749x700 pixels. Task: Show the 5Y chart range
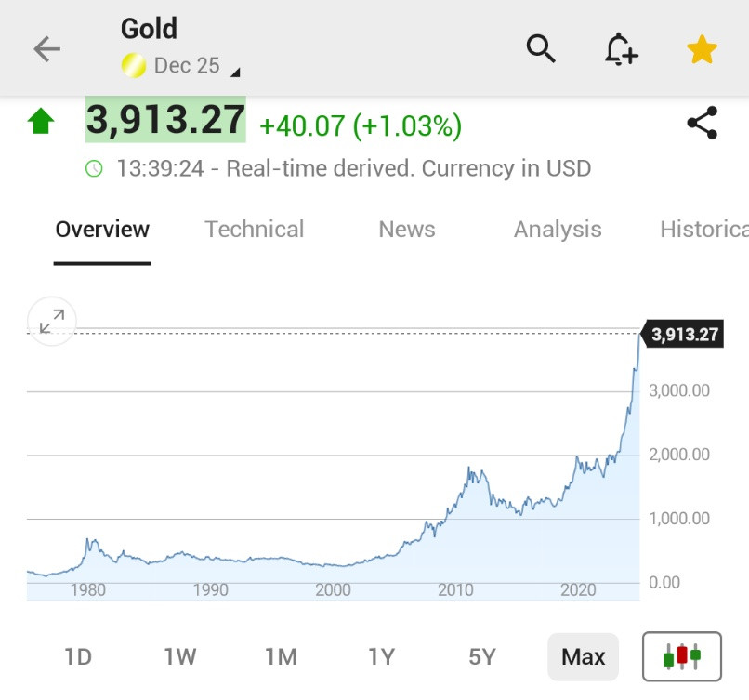(482, 657)
